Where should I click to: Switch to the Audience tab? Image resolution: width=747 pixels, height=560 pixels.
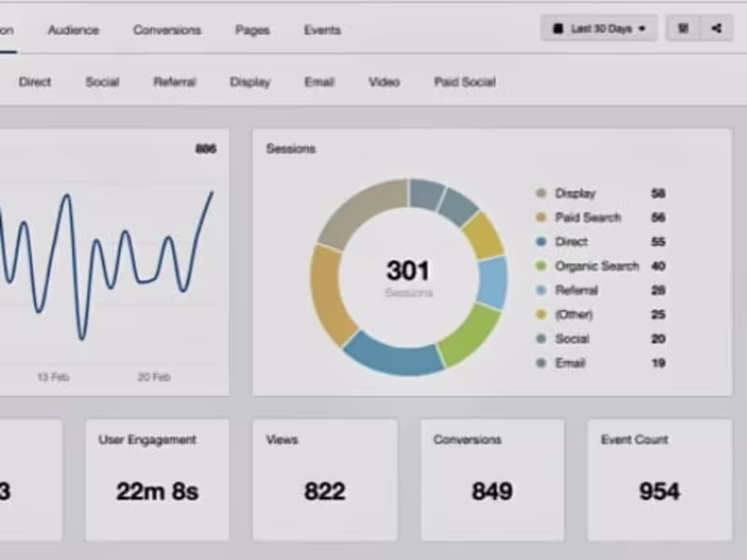coord(74,30)
